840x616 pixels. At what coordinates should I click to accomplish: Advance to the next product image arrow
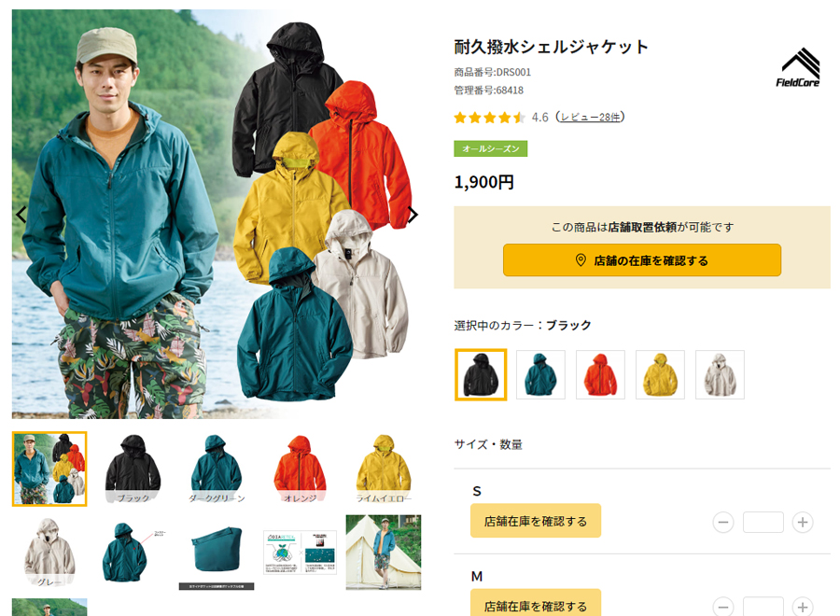413,215
